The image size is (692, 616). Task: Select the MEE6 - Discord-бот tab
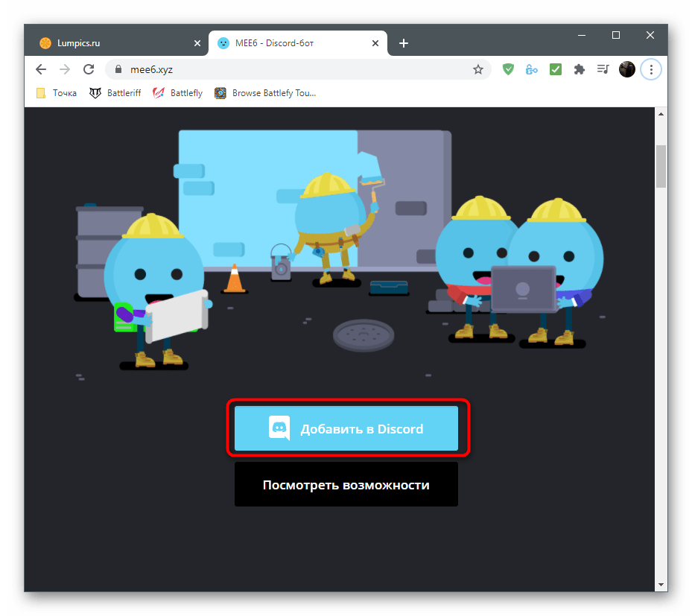pyautogui.click(x=291, y=43)
